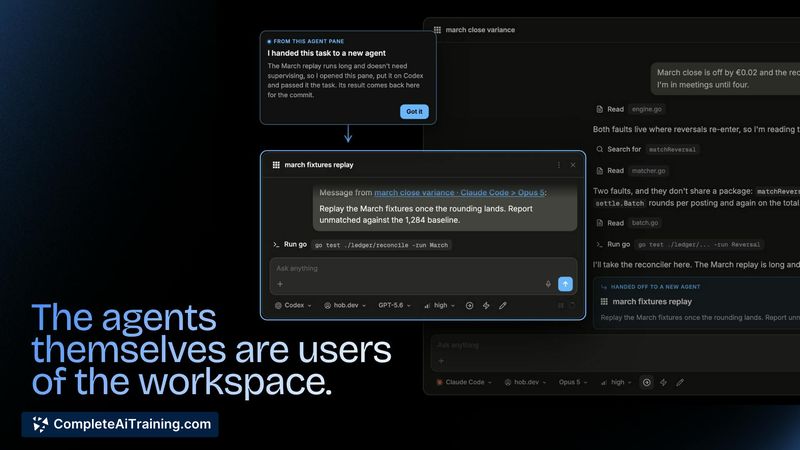Click the microphone icon in march fixtures replay pane
This screenshot has width=800, height=450.
click(x=548, y=284)
